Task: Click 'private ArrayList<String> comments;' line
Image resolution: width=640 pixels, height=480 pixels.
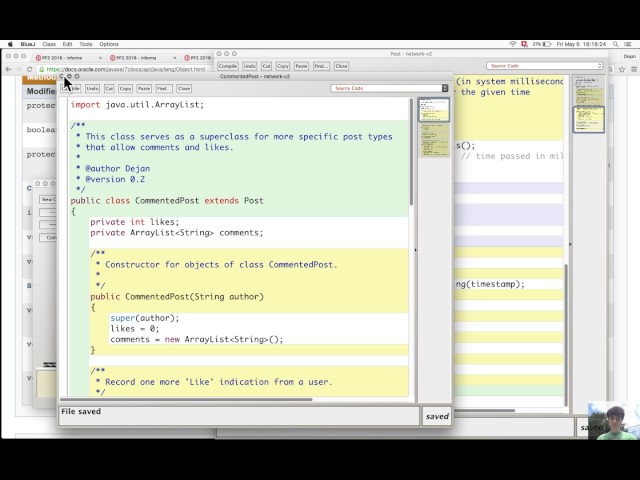Action: pos(177,233)
